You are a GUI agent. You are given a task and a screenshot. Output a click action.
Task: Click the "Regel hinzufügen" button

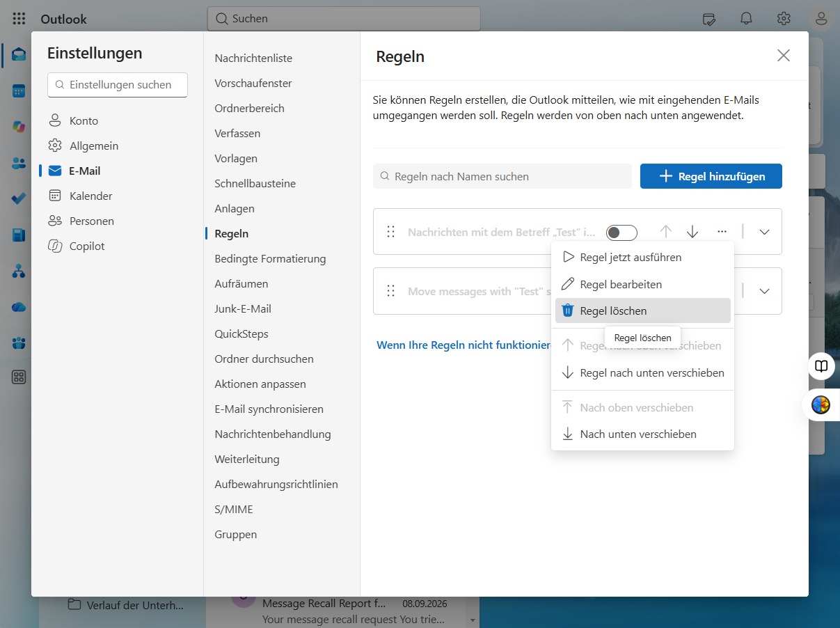tap(711, 176)
